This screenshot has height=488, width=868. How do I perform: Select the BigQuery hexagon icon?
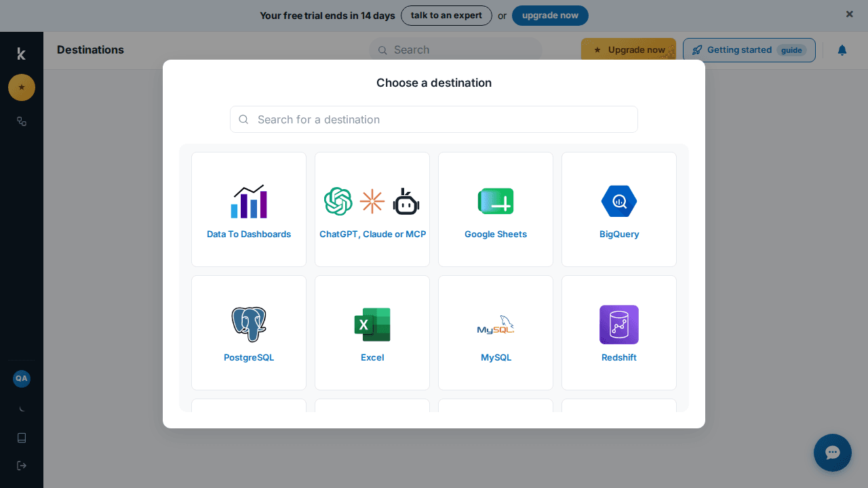point(619,201)
